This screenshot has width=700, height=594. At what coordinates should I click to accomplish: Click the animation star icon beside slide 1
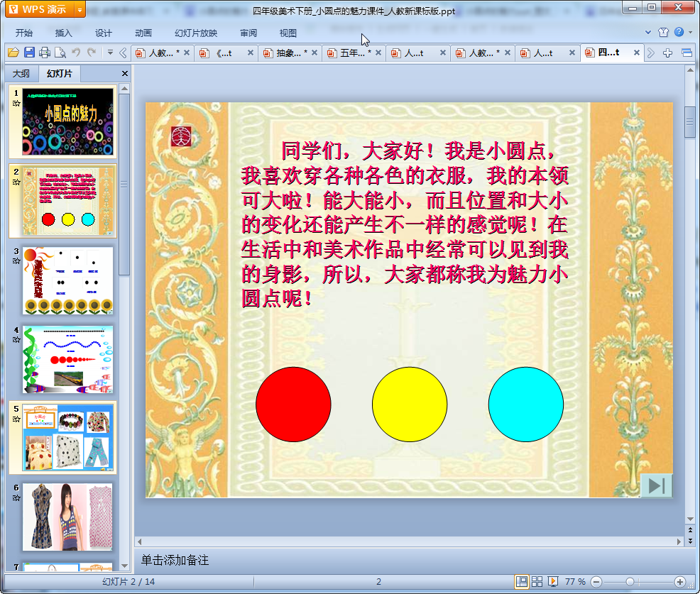point(16,104)
